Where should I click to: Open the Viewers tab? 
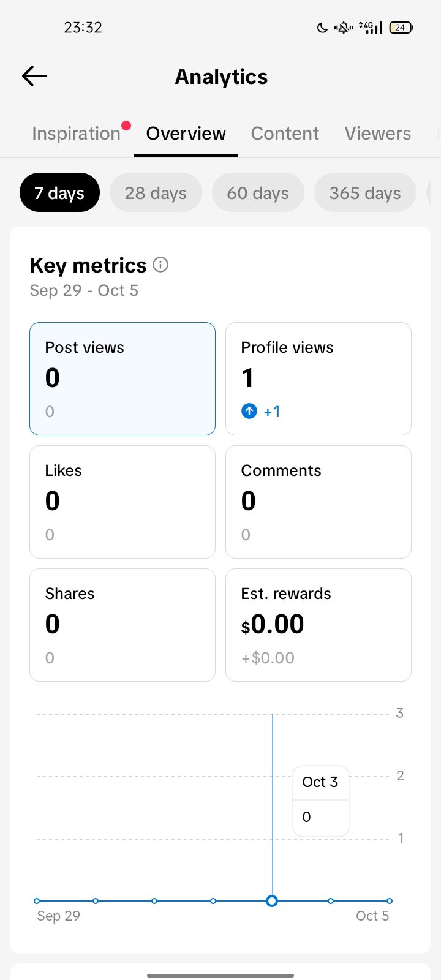[x=377, y=134]
